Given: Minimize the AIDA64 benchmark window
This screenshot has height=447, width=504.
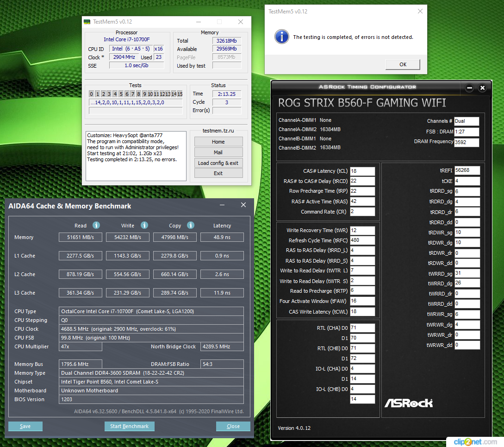Looking at the screenshot, I should coord(222,205).
